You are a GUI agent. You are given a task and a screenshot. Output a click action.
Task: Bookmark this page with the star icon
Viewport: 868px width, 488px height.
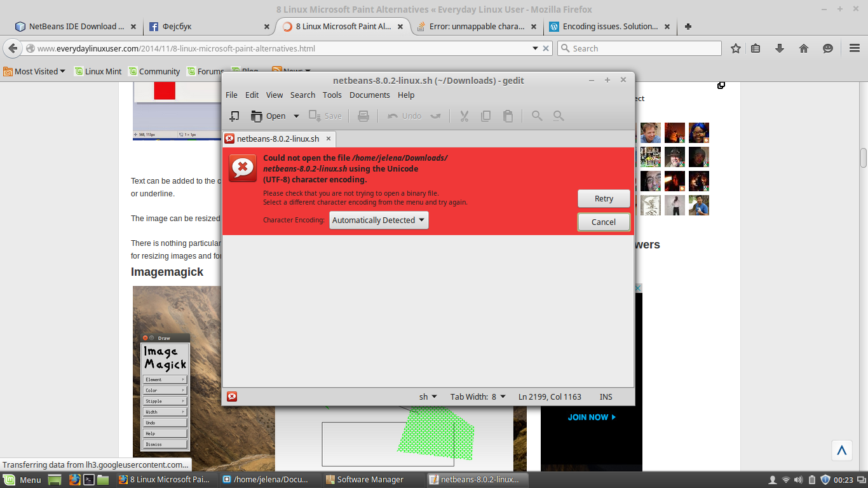pyautogui.click(x=736, y=48)
